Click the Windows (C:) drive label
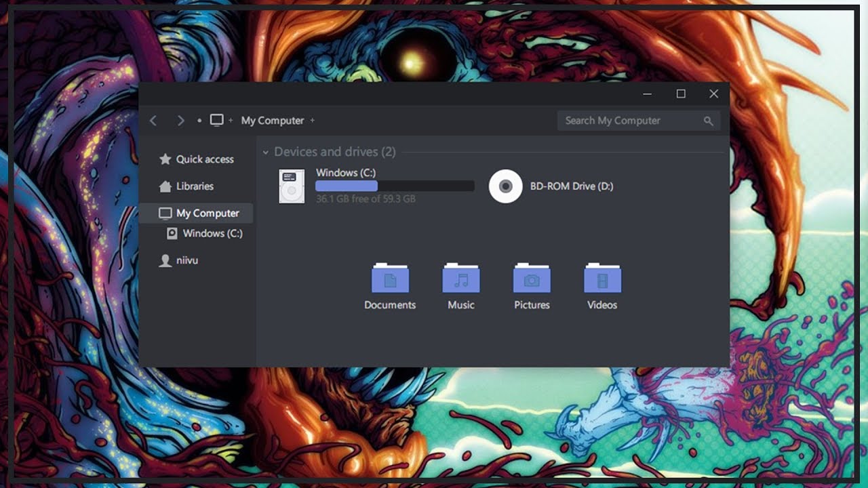This screenshot has height=488, width=868. pos(346,173)
